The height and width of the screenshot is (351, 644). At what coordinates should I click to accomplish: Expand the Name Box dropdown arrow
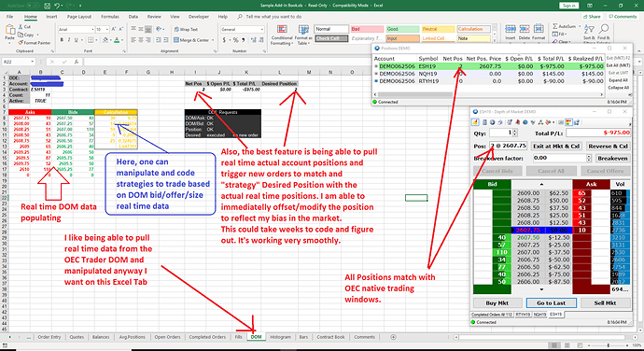pos(32,62)
